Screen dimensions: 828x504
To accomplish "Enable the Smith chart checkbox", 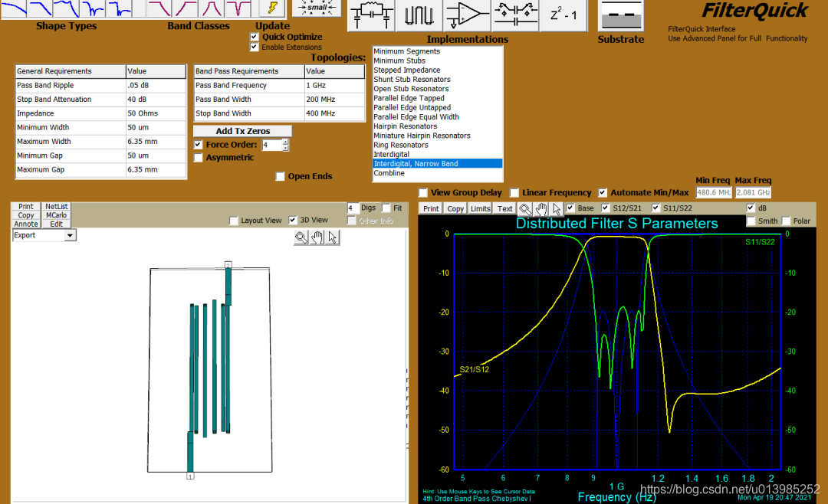I will [x=751, y=221].
